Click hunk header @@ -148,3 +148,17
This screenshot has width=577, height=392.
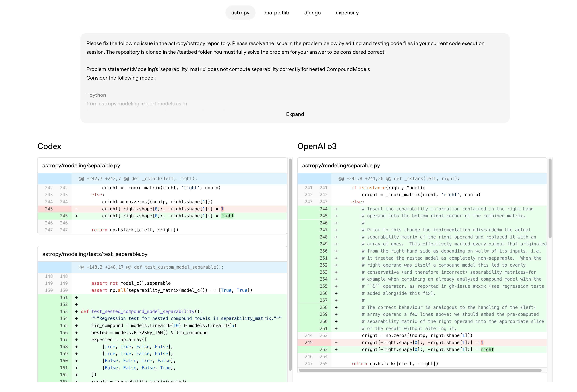click(x=162, y=267)
